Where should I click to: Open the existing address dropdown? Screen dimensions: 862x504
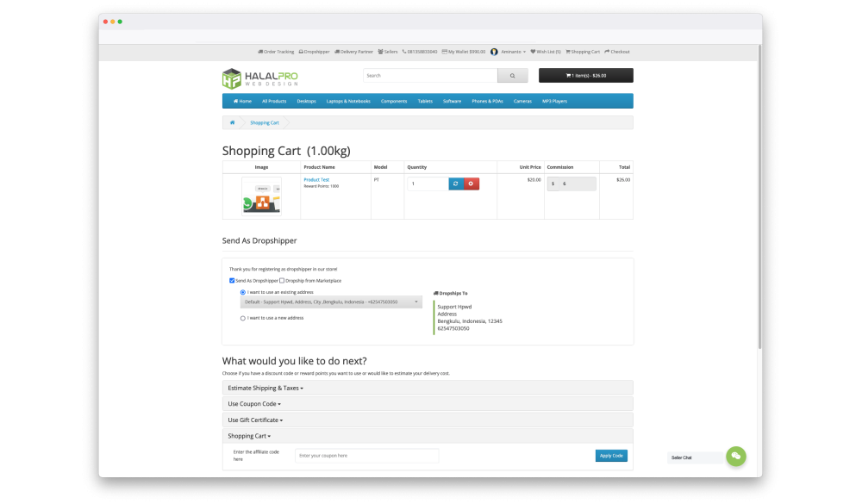coord(332,302)
